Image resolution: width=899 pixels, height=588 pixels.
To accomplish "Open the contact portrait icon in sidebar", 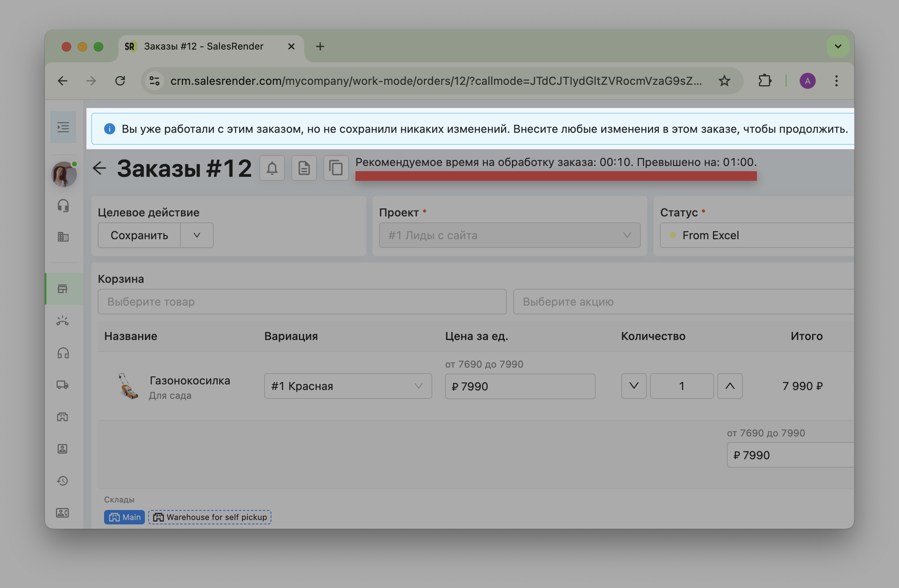I will pyautogui.click(x=63, y=449).
